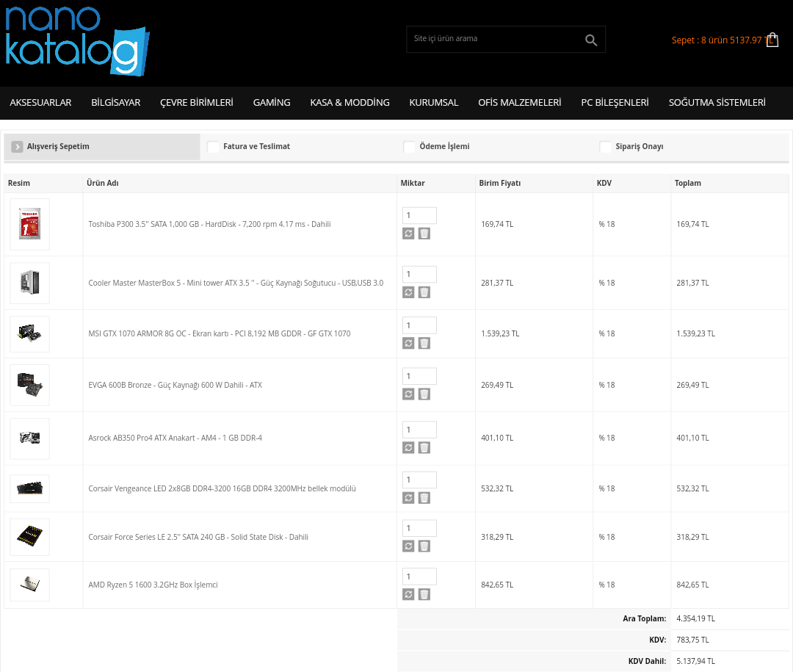This screenshot has height=672, width=793.
Task: Open the AKSESUARLAR menu
Action: (40, 103)
